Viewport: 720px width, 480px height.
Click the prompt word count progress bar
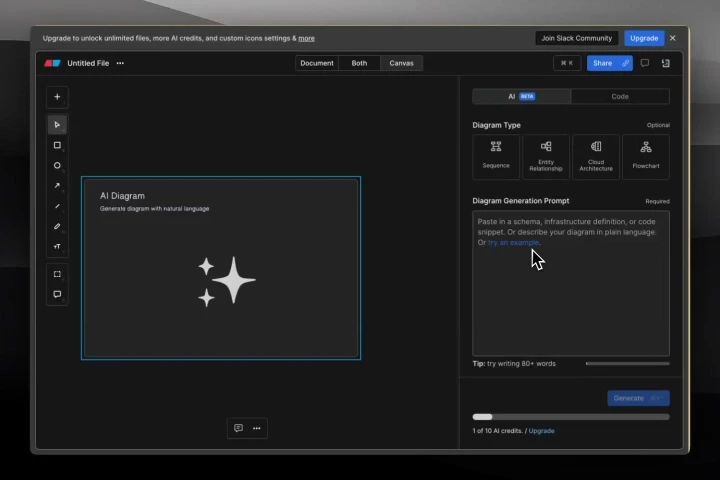[627, 364]
